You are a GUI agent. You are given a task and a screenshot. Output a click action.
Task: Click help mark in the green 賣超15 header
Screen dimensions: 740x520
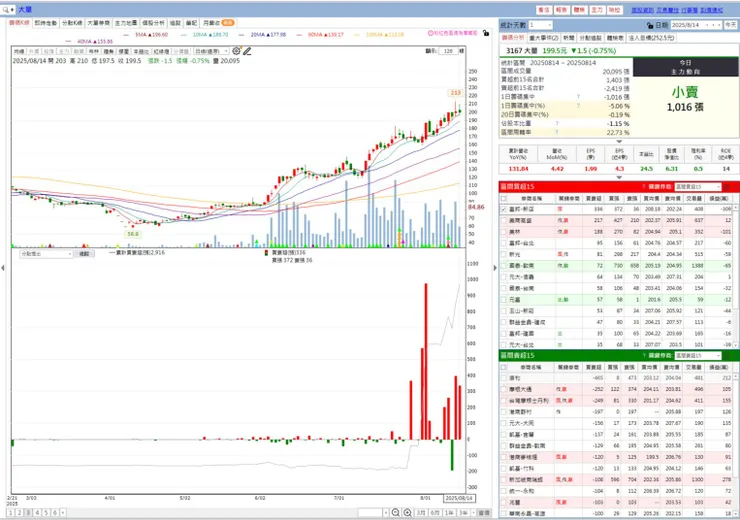(x=643, y=355)
